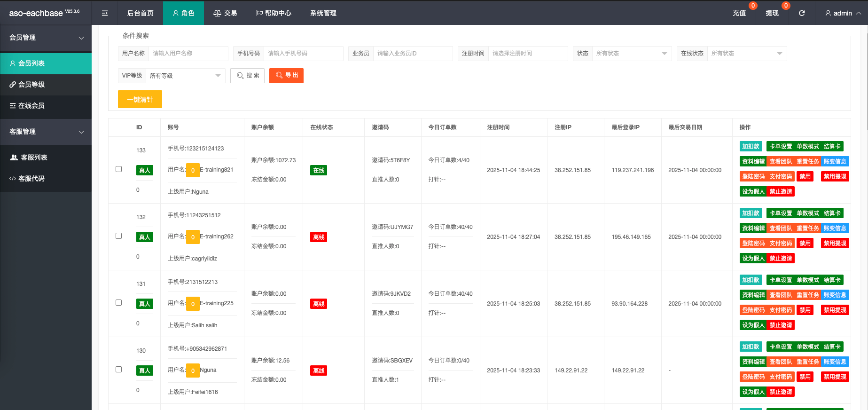
Task: Expand the VIP等级 level dropdown
Action: (185, 76)
